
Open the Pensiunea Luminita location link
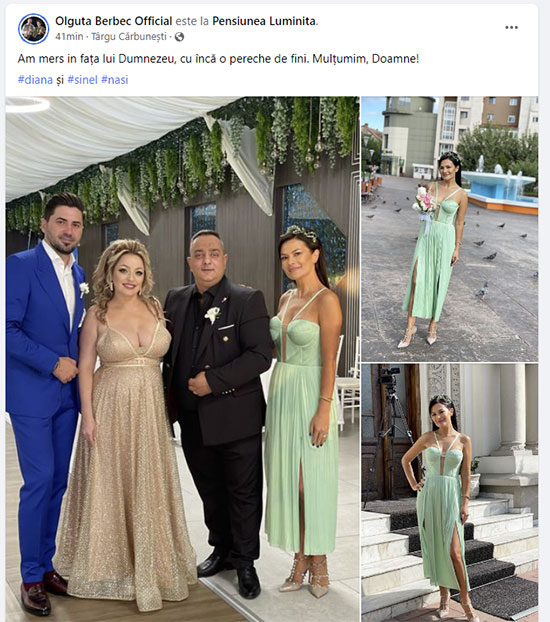(x=264, y=21)
